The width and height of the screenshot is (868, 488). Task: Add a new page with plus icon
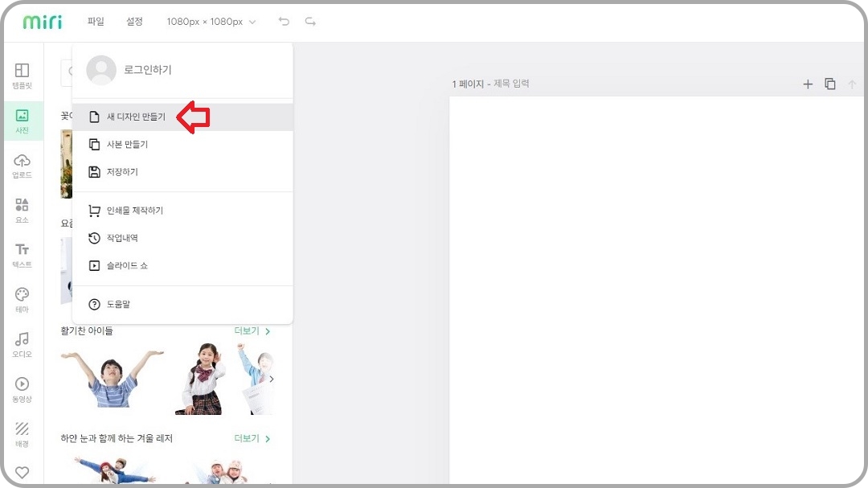808,84
